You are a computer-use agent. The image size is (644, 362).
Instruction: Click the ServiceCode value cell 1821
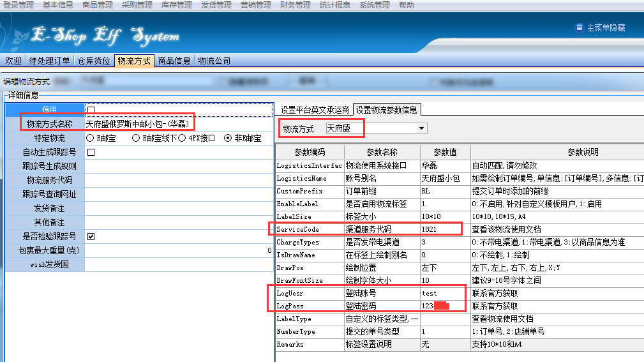(440, 229)
